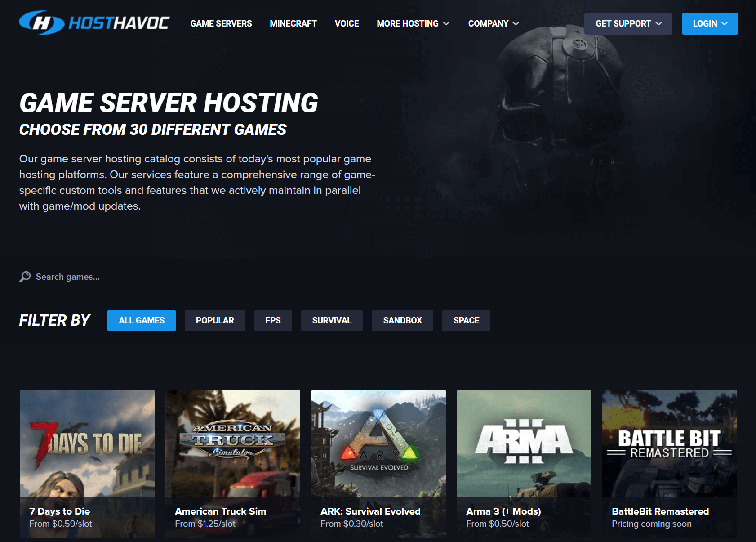
Task: Click the From $0.30/slot price text
Action: pyautogui.click(x=352, y=524)
